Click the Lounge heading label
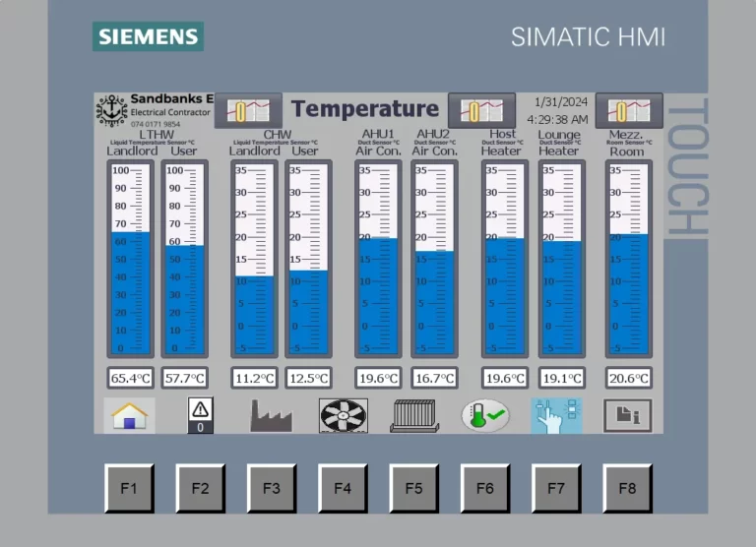Screen dimensions: 756x547 (x=559, y=135)
